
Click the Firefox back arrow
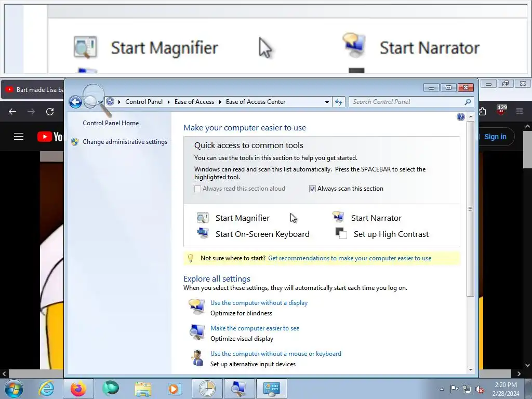pos(12,112)
